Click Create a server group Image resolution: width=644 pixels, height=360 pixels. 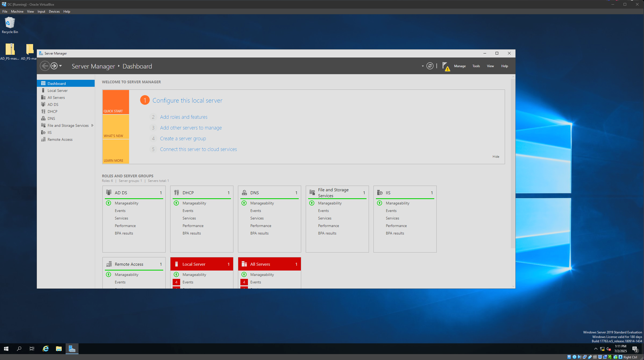183,139
